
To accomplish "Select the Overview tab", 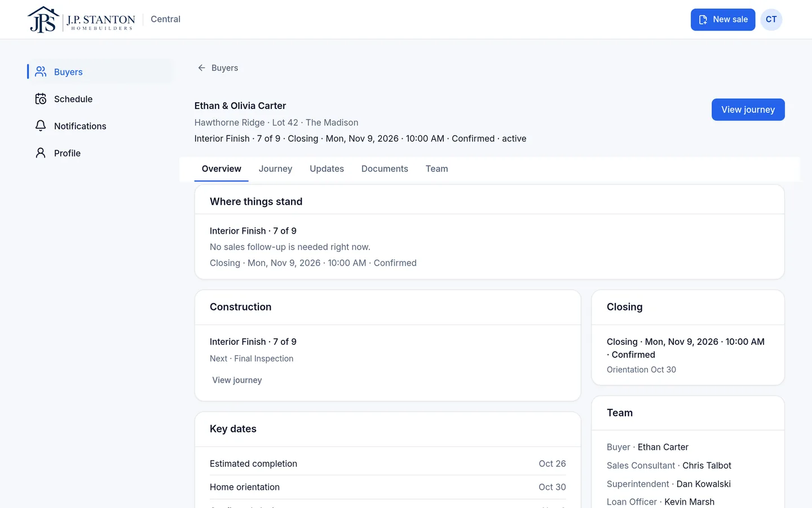I will pos(222,169).
